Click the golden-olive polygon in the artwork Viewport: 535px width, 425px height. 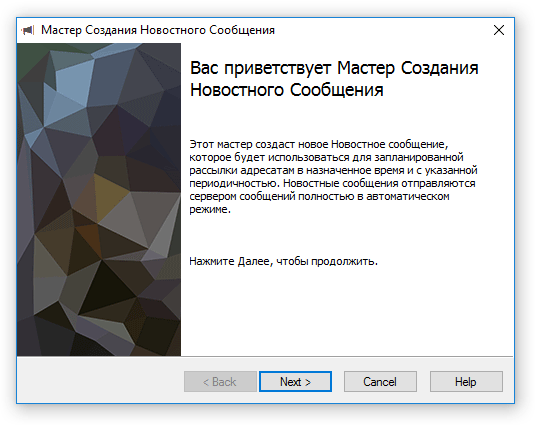109,193
